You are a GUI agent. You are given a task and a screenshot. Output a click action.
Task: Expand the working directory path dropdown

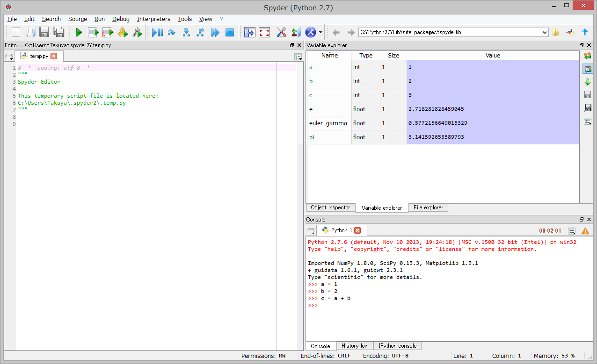pos(545,32)
